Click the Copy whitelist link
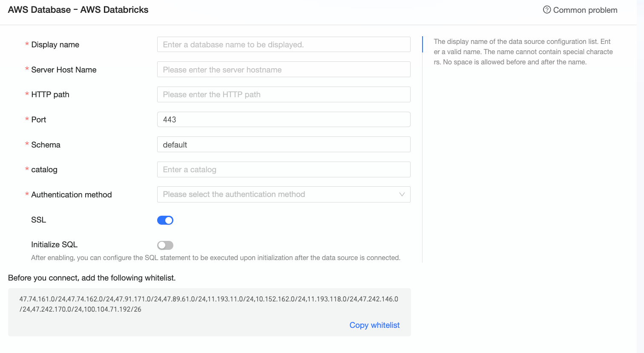The height and width of the screenshot is (353, 644). 374,325
